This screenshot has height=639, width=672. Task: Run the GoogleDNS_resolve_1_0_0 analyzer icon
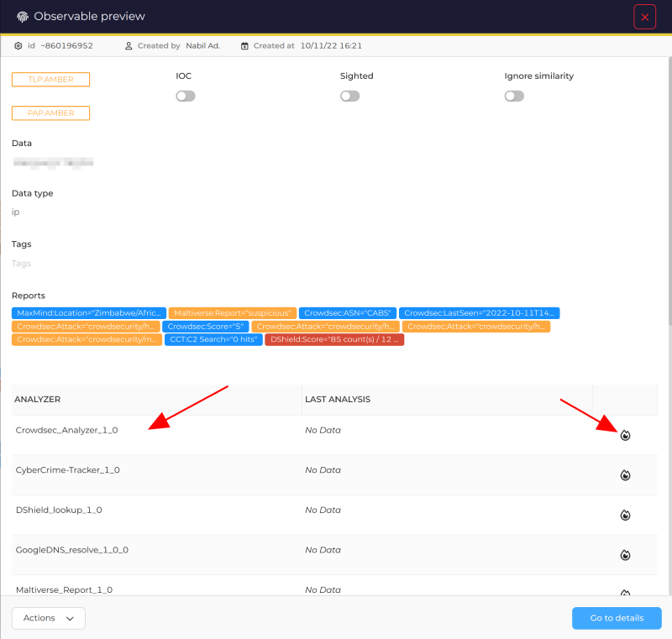(625, 554)
